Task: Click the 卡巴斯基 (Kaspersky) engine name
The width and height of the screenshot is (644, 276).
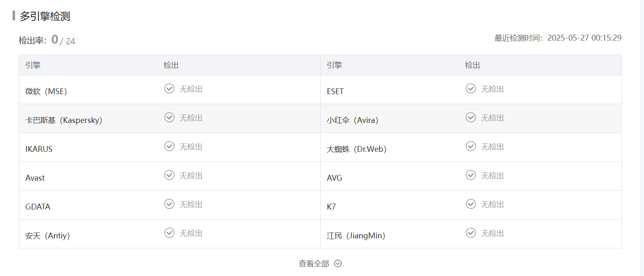Action: [x=64, y=120]
